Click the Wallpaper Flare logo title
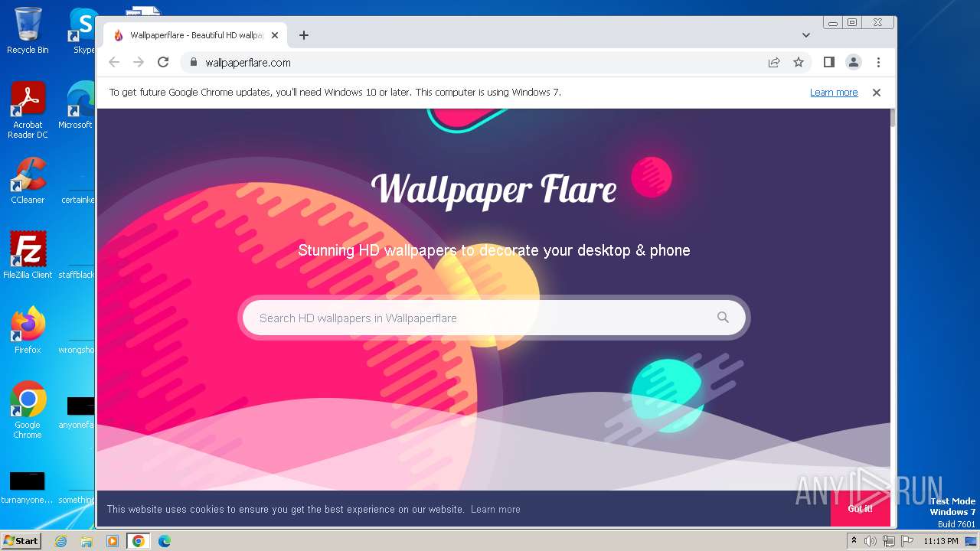Viewport: 980px width, 551px height. coord(494,189)
